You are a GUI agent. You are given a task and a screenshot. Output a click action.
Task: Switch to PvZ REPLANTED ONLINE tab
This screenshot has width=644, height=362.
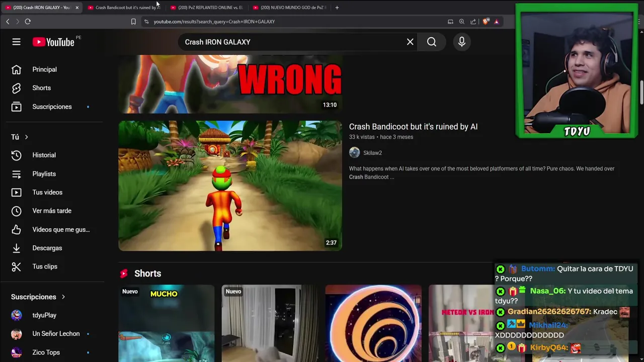[x=206, y=8]
